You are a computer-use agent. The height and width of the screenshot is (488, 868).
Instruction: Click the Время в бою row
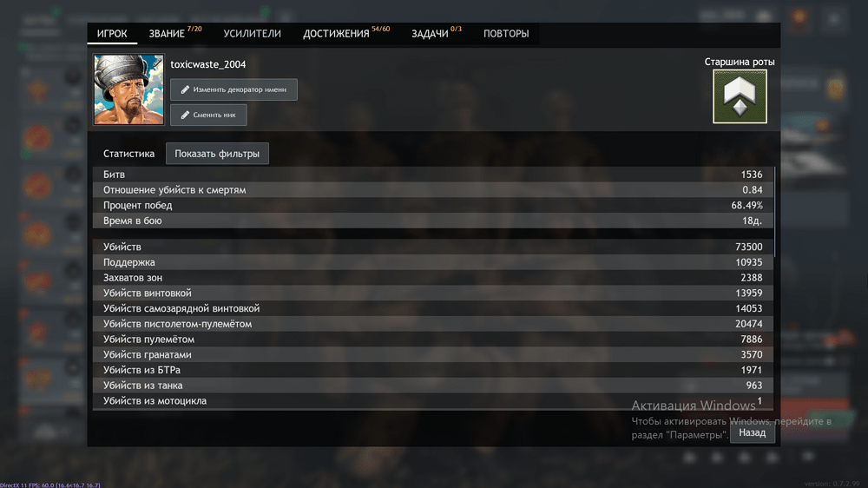coord(432,221)
